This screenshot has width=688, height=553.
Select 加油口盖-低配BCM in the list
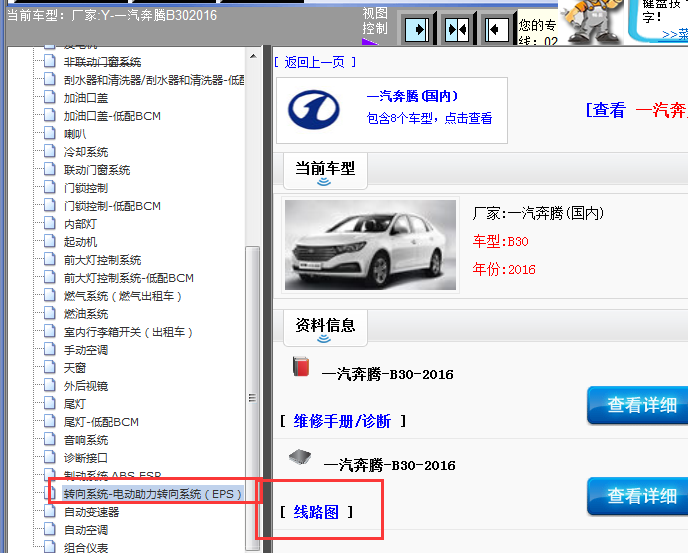tap(112, 116)
